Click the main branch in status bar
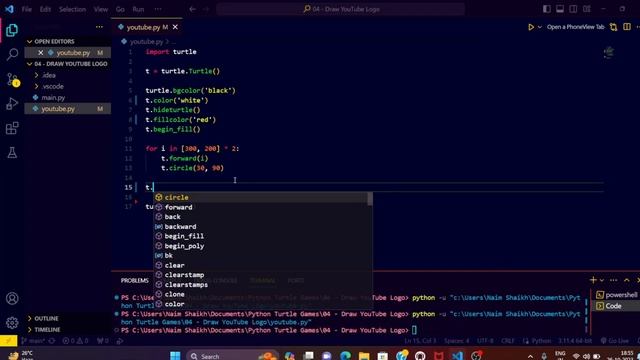Screen dimensions: 640x360 33,341
